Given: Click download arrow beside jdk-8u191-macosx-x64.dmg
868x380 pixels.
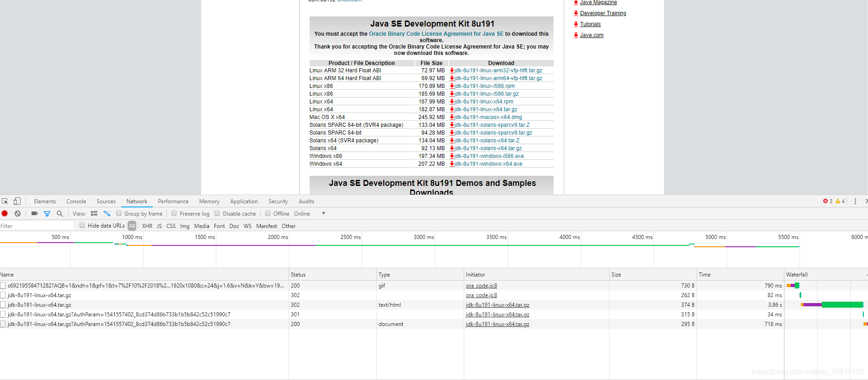Looking at the screenshot, I should click(x=452, y=117).
